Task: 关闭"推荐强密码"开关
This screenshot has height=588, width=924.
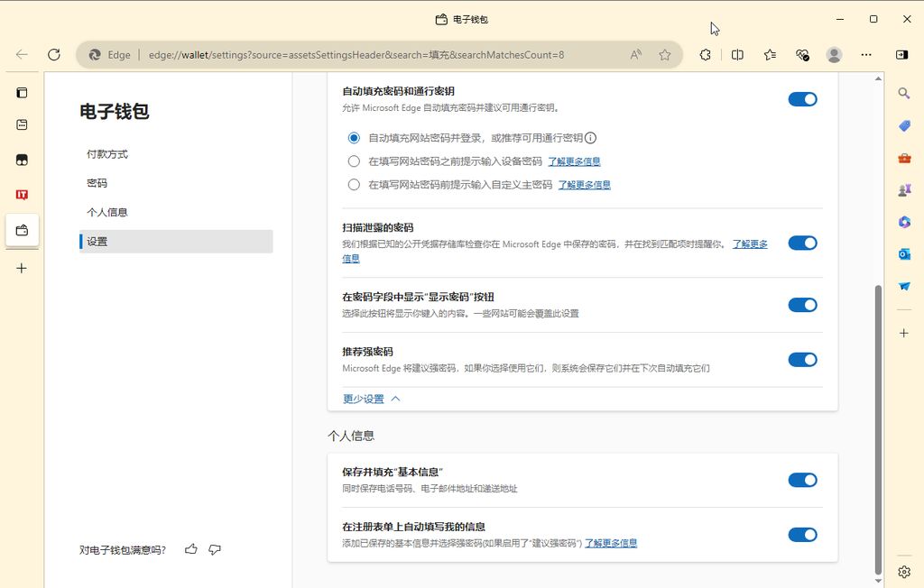Action: coord(802,359)
